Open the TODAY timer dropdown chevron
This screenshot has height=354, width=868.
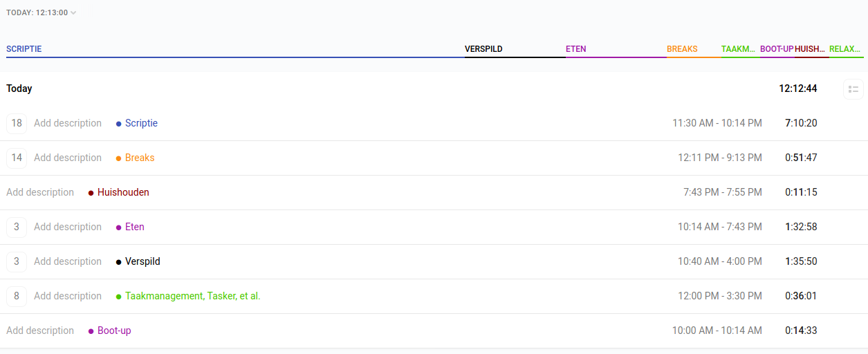[73, 12]
